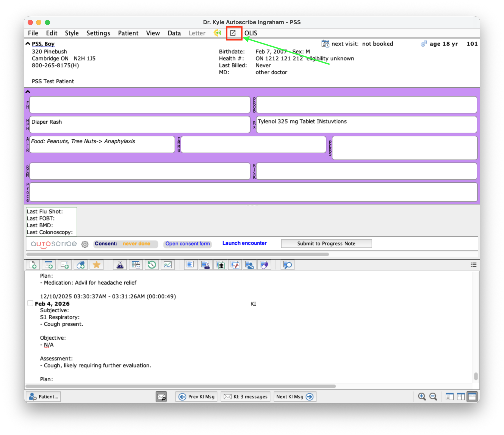Click the vertical scrollbar in notes
Image resolution: width=504 pixels, height=435 pixels.
(x=476, y=376)
